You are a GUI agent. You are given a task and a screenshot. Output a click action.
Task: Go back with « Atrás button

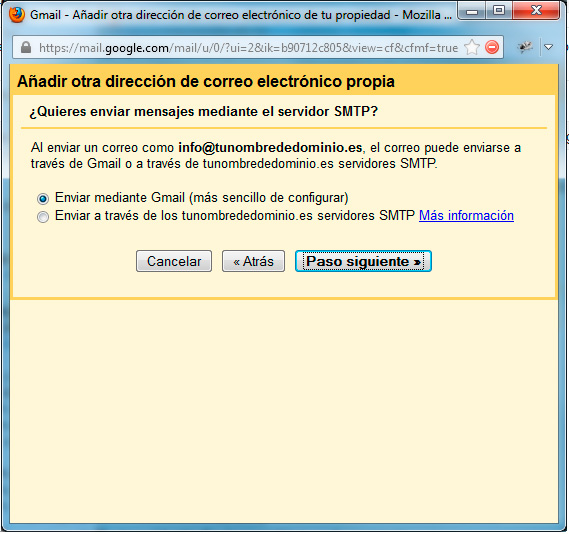click(x=253, y=261)
